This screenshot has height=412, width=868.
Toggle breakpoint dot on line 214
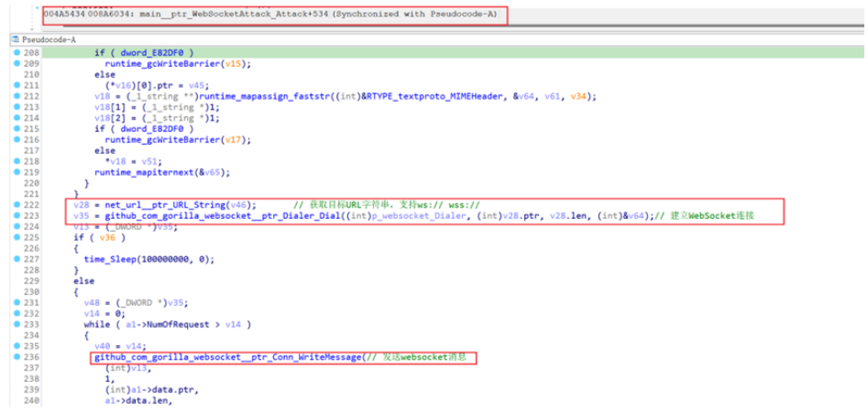pyautogui.click(x=16, y=118)
